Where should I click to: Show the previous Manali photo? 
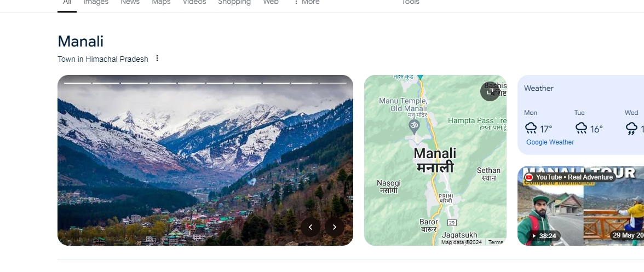311,227
